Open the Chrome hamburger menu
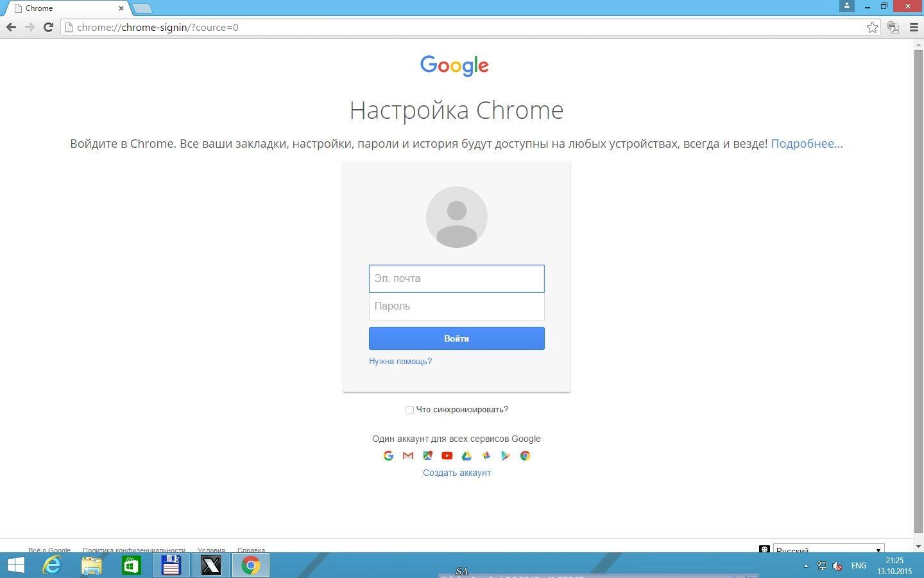924x578 pixels. click(x=914, y=27)
